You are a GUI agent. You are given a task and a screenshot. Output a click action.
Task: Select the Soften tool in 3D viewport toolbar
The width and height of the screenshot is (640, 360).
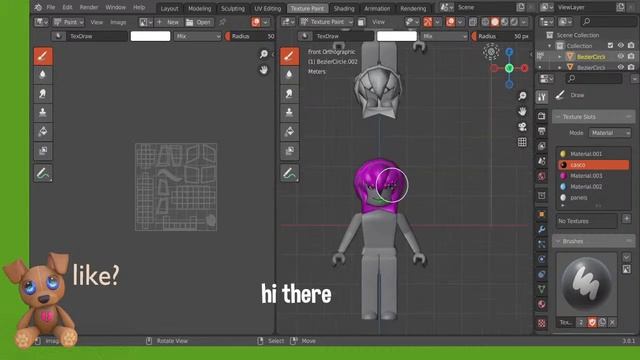[289, 75]
